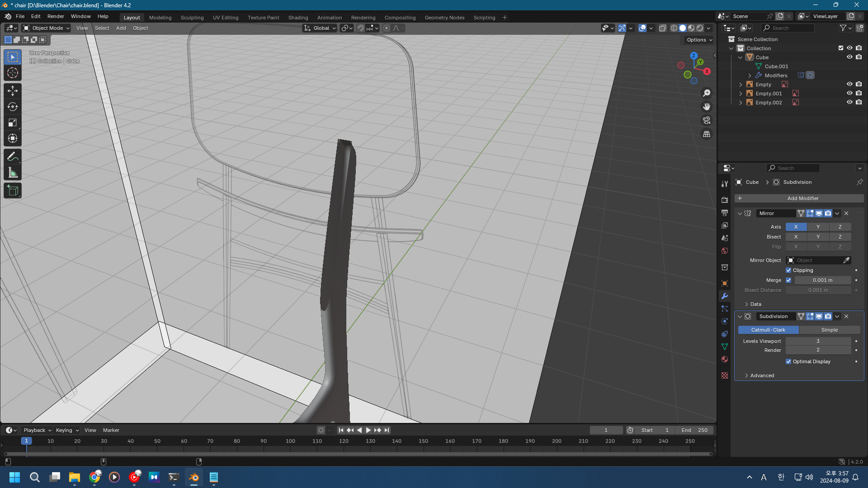Switch to the Shading workspace tab

298,18
